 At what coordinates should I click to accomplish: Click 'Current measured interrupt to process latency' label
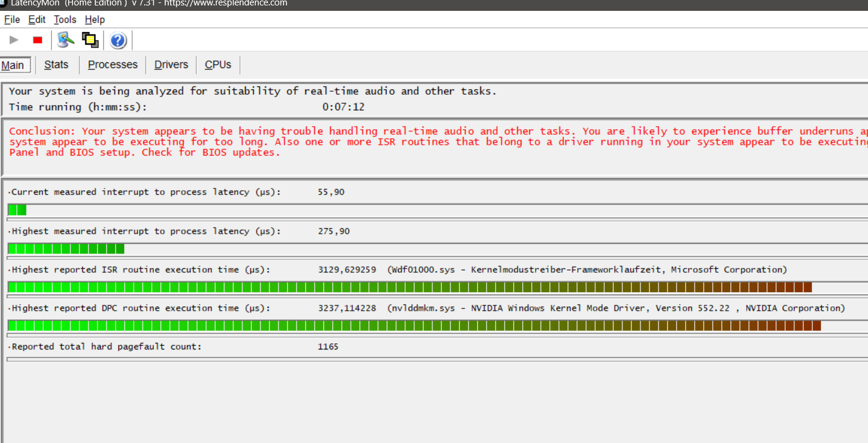click(146, 193)
